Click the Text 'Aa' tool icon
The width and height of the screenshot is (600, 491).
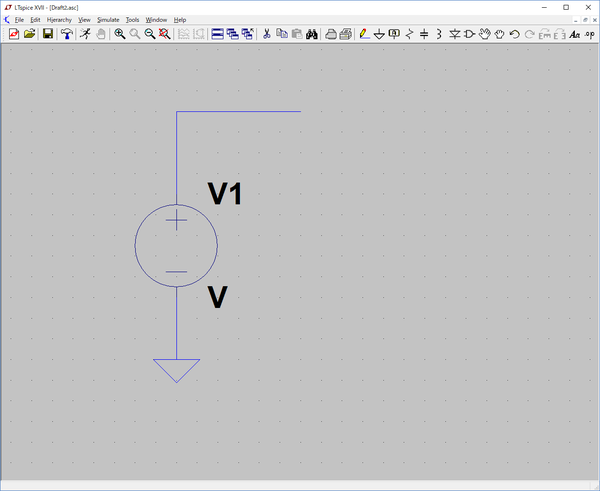574,34
